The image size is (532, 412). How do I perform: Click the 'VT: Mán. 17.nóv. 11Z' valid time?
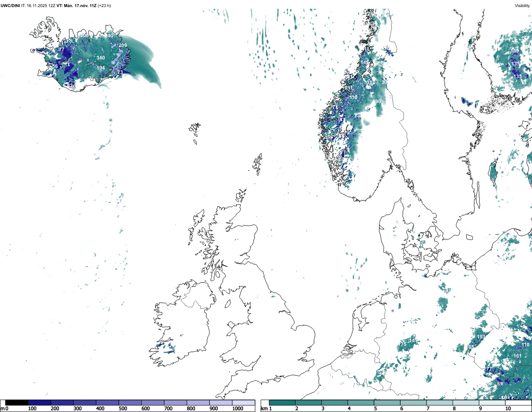click(x=76, y=5)
